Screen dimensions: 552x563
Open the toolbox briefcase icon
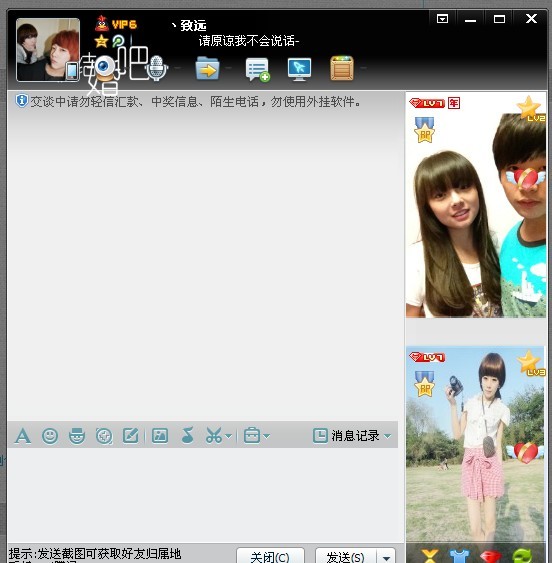coord(252,436)
